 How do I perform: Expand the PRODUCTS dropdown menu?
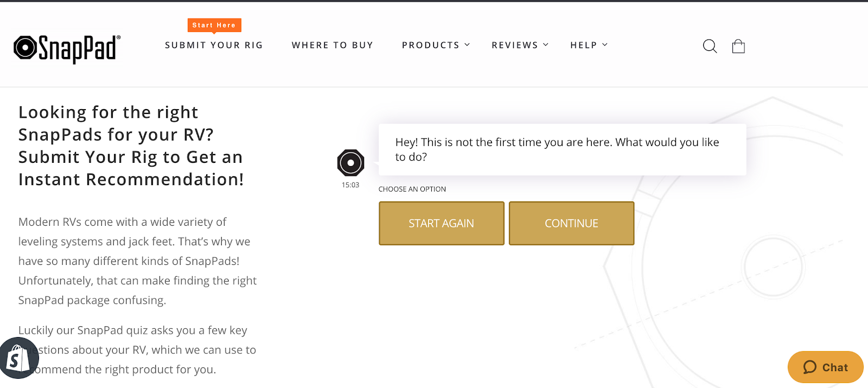coord(436,45)
